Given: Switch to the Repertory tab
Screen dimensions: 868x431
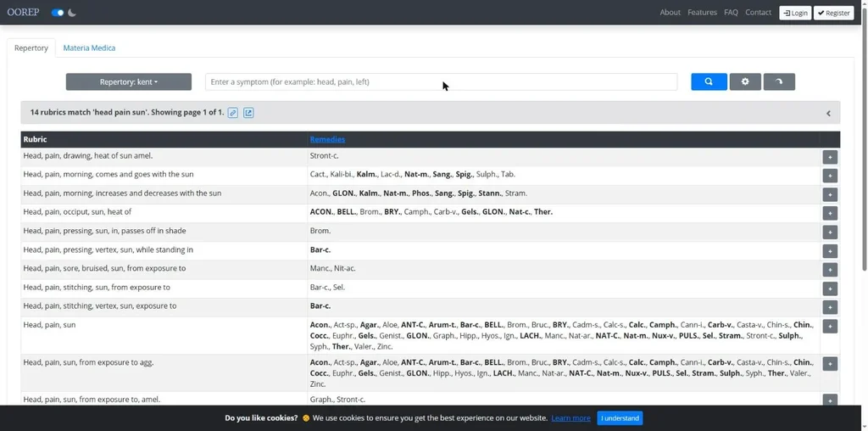Looking at the screenshot, I should coord(31,48).
